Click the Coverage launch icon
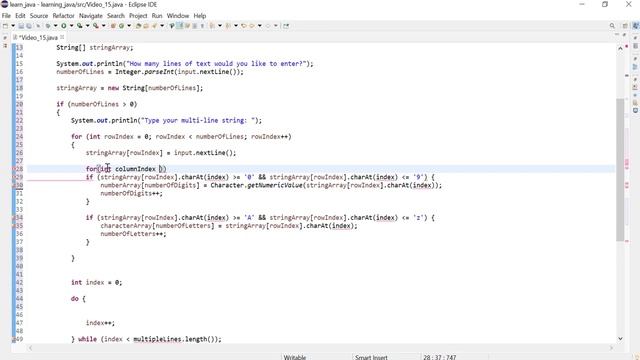The height and width of the screenshot is (360, 640). [x=80, y=26]
